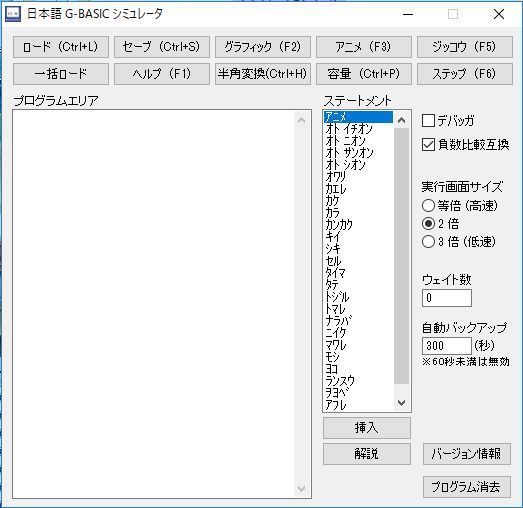Run program with ジッコウ (F5)
Image resolution: width=523 pixels, height=508 pixels.
[465, 47]
